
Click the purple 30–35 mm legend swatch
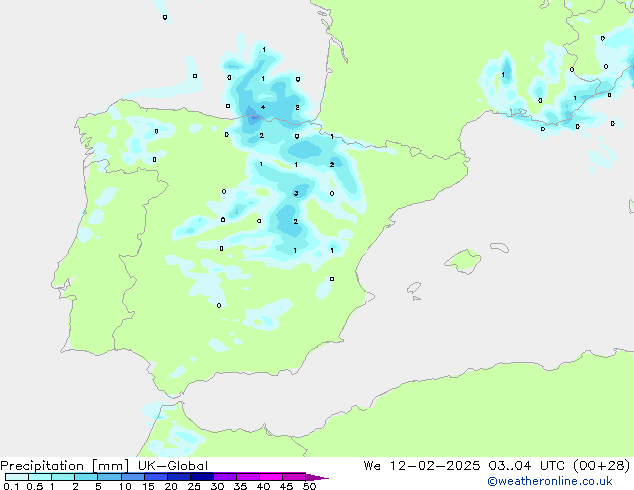coord(225,477)
